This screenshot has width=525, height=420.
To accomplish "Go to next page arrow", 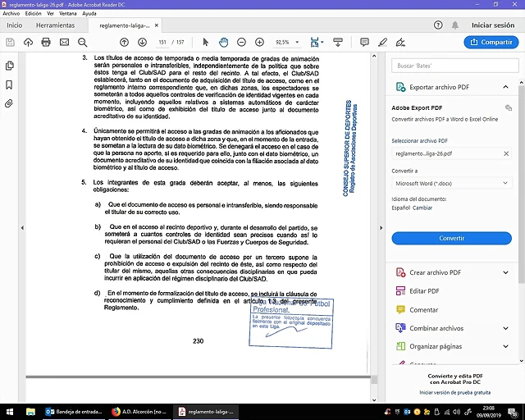I will pos(142,42).
